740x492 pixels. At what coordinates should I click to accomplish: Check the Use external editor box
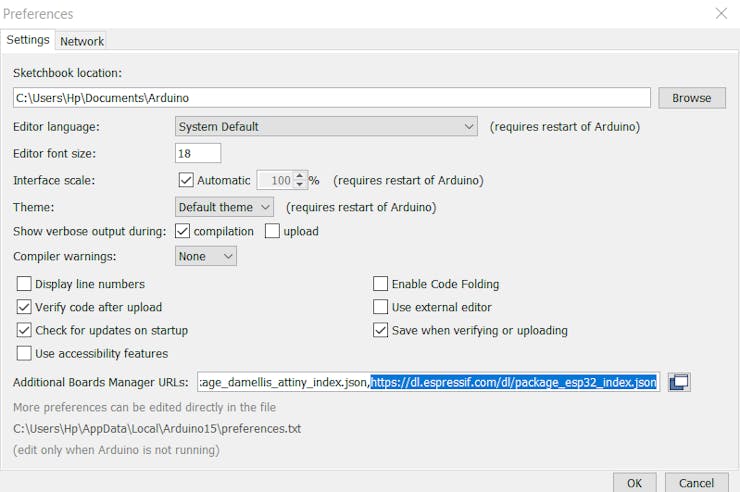click(380, 307)
